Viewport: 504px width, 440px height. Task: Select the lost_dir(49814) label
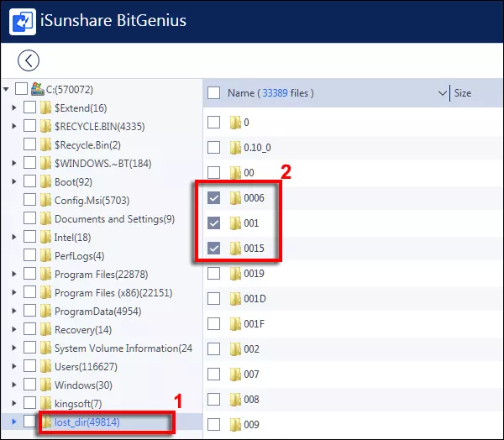point(87,422)
